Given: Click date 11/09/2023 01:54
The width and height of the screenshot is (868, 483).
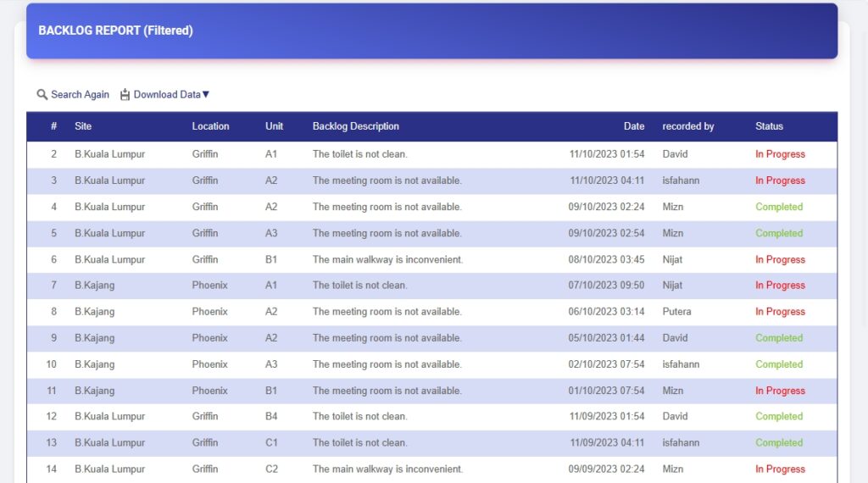Looking at the screenshot, I should click(x=607, y=417).
